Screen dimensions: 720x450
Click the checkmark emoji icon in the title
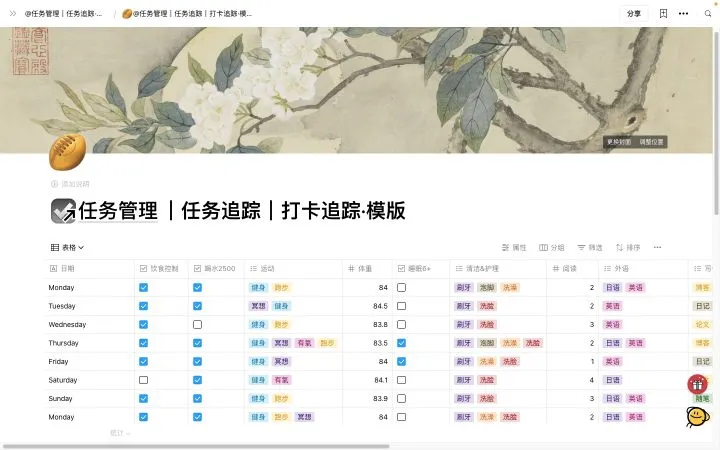click(x=63, y=211)
